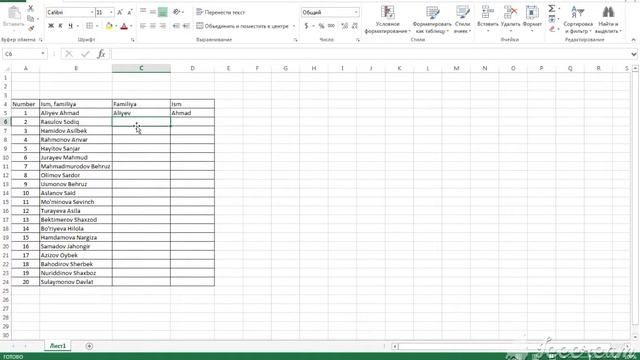Align cell text to the left
This screenshot has width=640, height=360.
coord(143,26)
